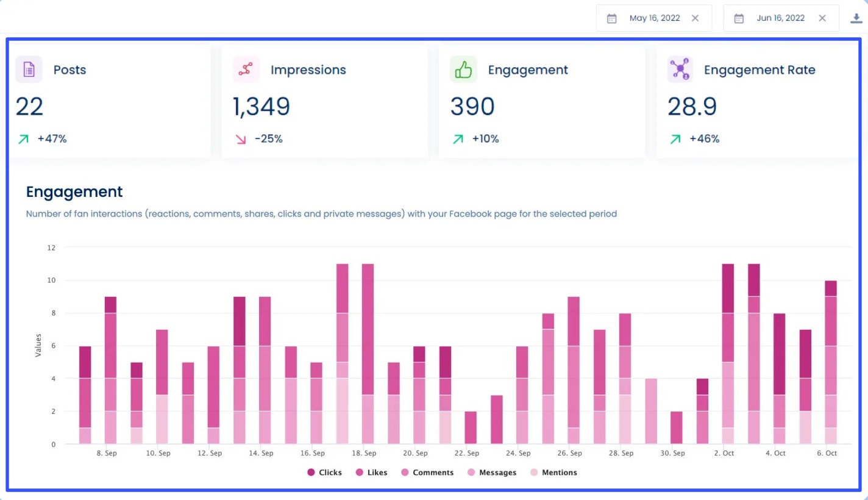868x500 pixels.
Task: Clear the Jun 16, 2022 end date
Action: [x=822, y=18]
